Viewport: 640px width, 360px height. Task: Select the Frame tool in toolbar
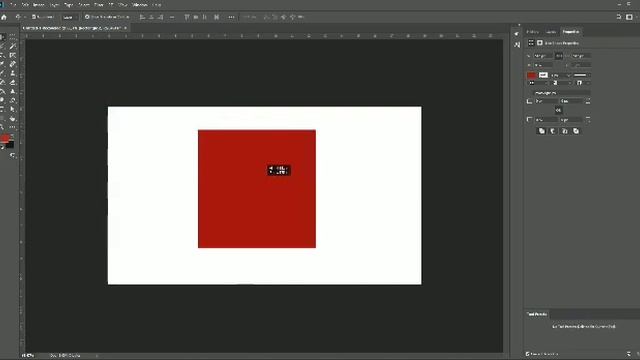(x=13, y=55)
